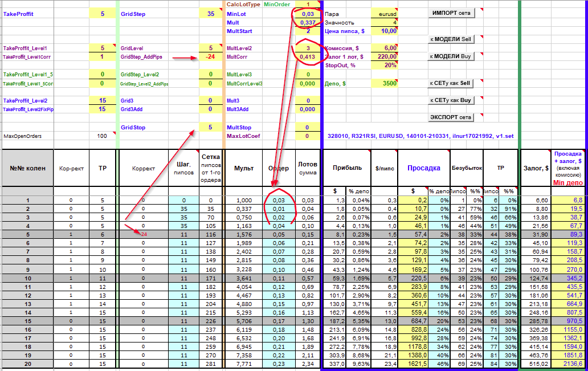588x371 pixels.
Task: Click the Прибыль column header
Action: click(347, 168)
